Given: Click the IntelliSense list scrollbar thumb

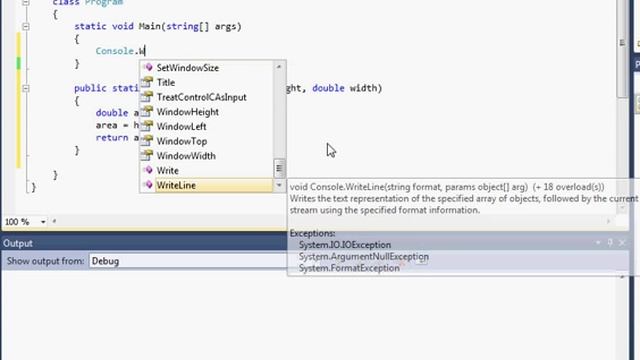Looking at the screenshot, I should tap(279, 168).
